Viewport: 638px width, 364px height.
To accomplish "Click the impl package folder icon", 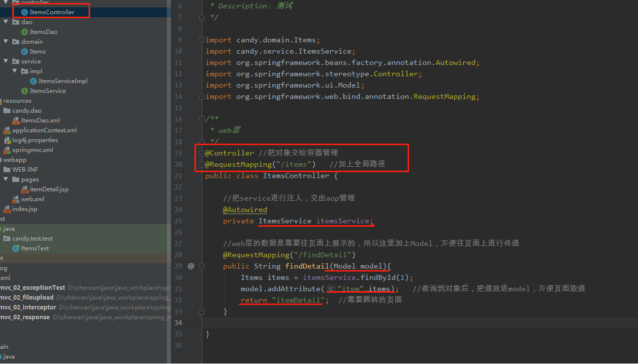I will tap(25, 71).
